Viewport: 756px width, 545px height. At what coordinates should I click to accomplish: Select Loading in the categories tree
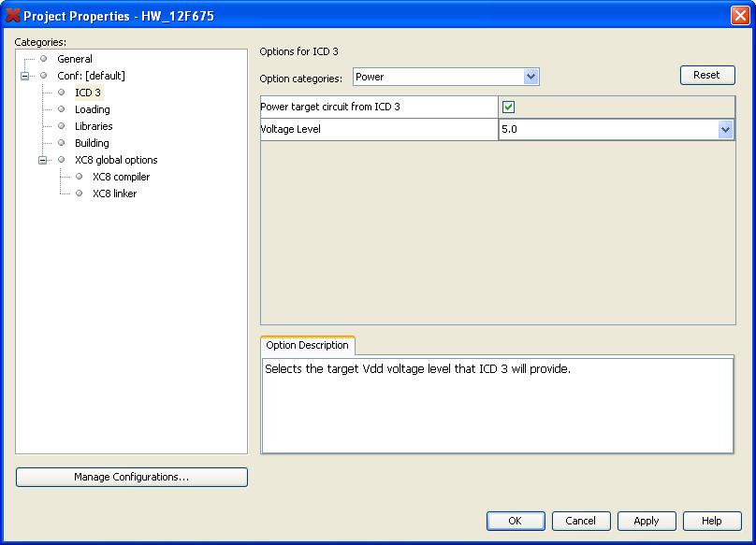click(x=92, y=109)
